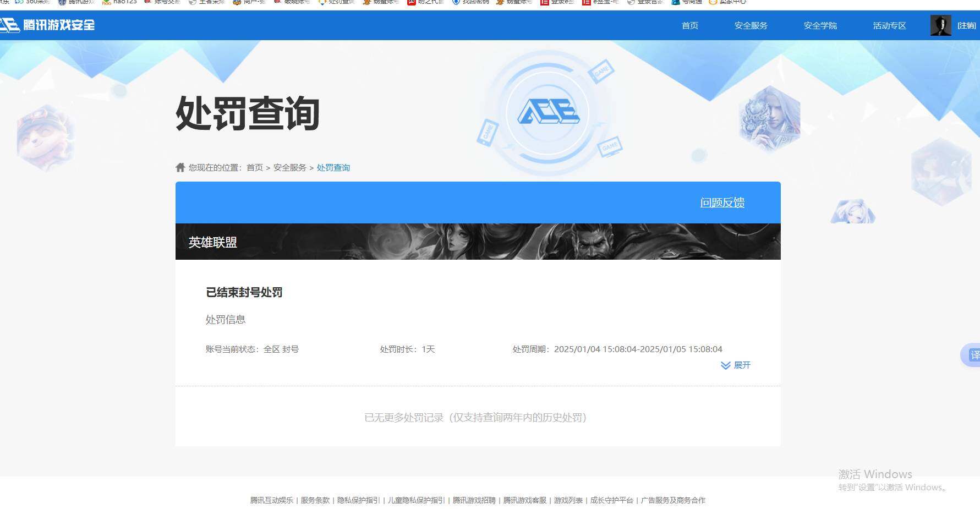This screenshot has height=509, width=980.
Task: Open 腾讯游戏客服 from the footer
Action: coord(524,500)
